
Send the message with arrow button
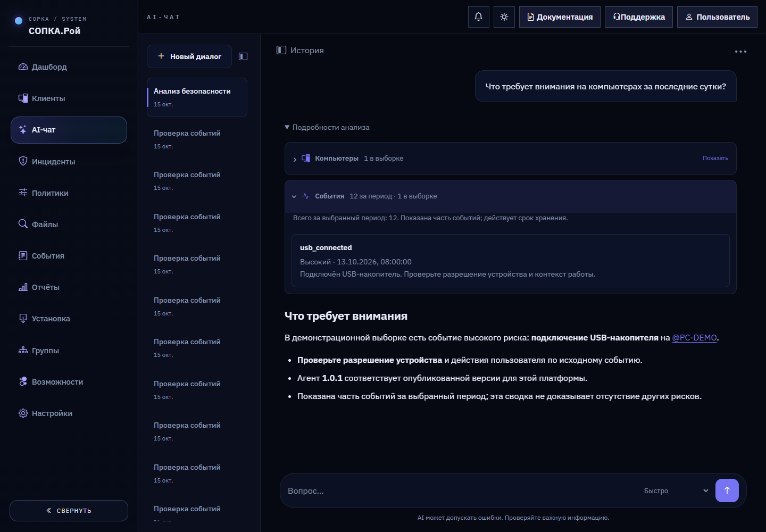[727, 491]
